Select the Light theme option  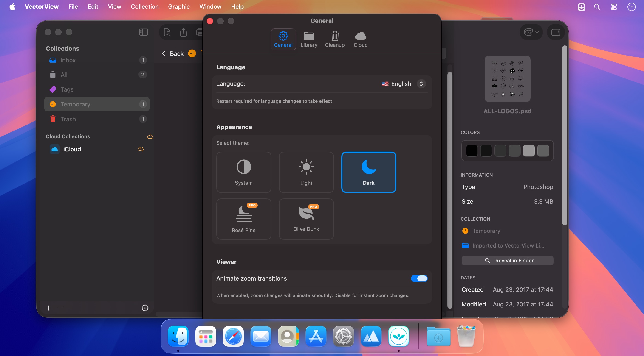click(306, 172)
